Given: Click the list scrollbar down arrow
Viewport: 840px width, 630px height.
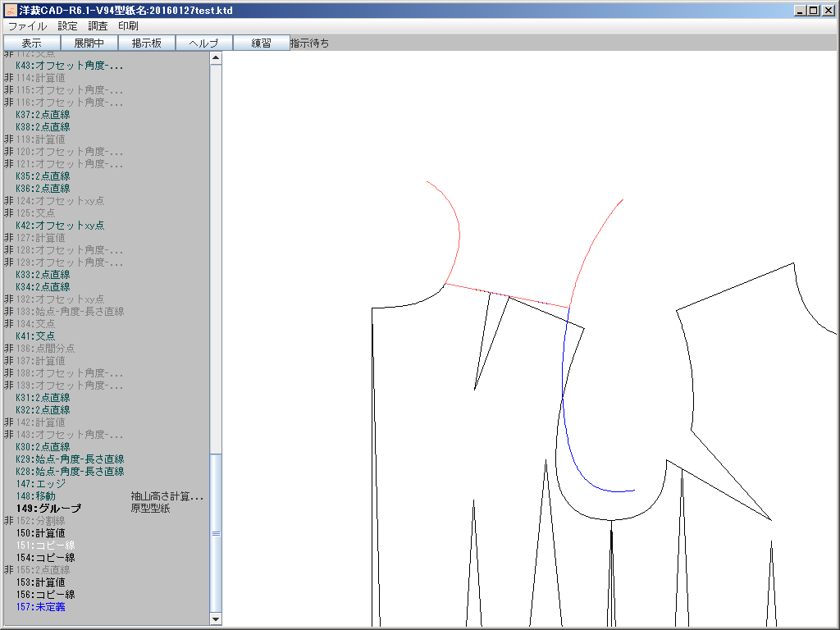Looking at the screenshot, I should point(216,619).
